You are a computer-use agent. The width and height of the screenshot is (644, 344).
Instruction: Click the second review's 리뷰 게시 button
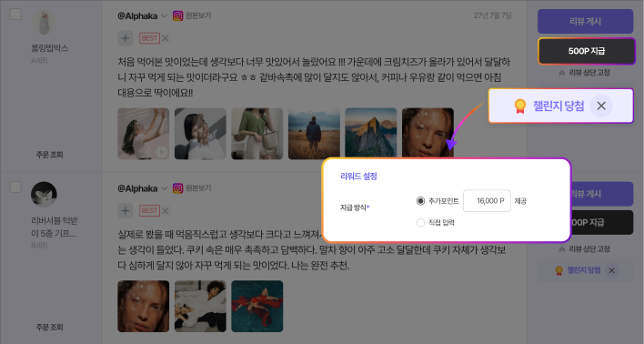pyautogui.click(x=601, y=194)
